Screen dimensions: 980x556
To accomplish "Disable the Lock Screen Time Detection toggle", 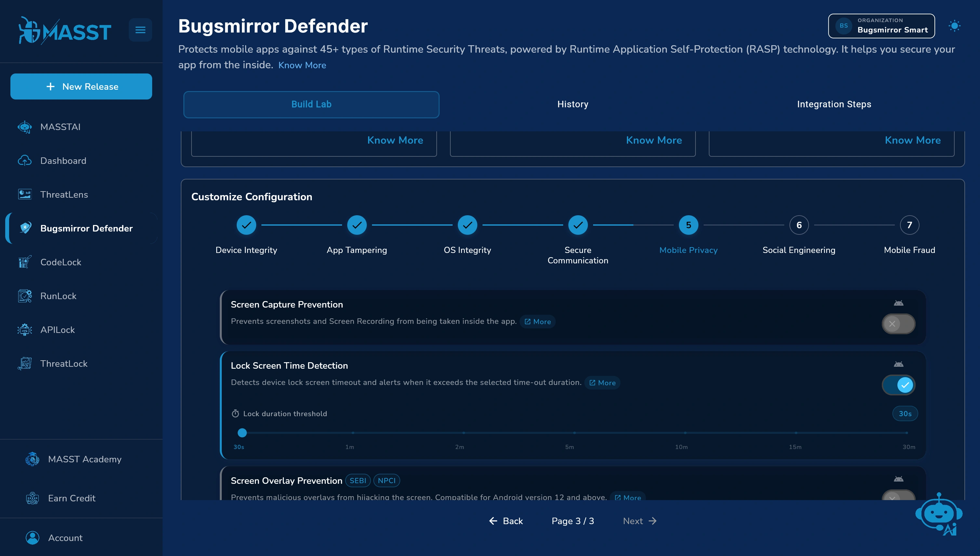I will click(898, 385).
